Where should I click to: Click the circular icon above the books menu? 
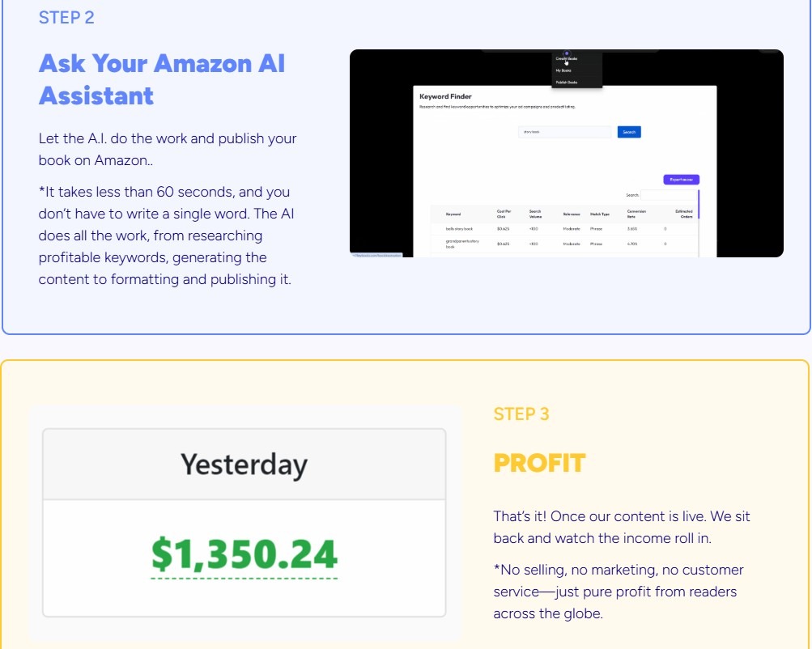pyautogui.click(x=566, y=53)
